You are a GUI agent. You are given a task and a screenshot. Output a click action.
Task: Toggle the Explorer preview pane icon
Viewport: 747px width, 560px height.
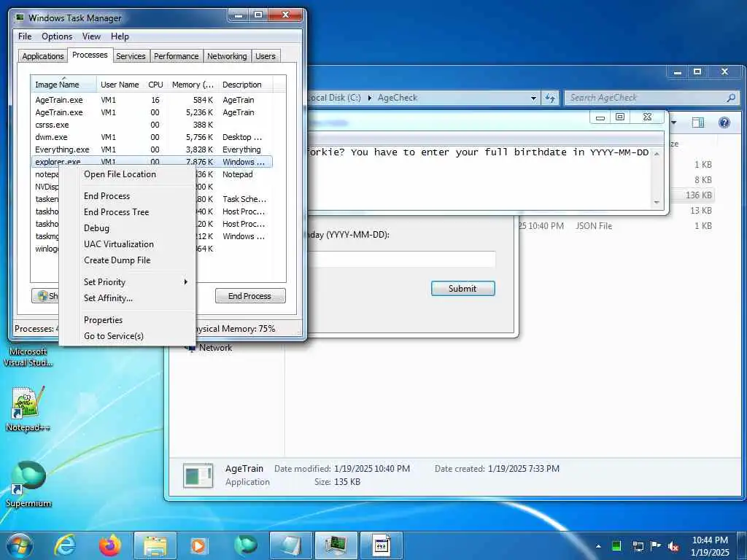698,122
